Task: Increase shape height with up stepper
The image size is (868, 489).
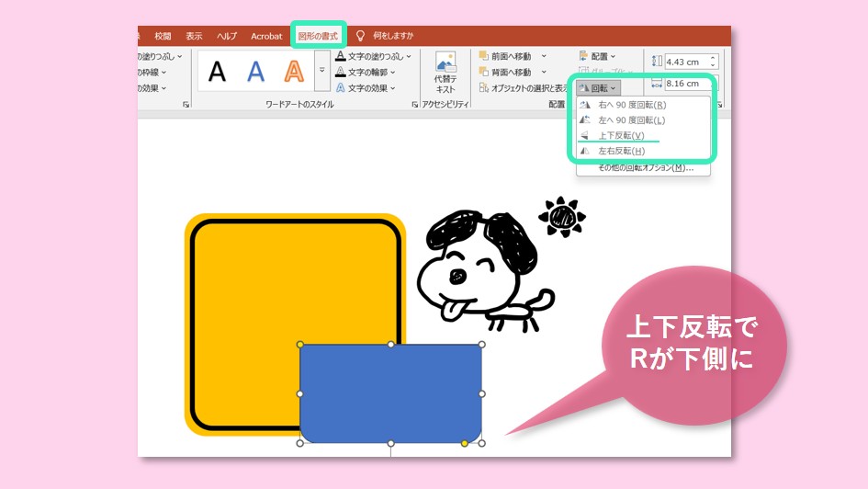Action: 713,58
